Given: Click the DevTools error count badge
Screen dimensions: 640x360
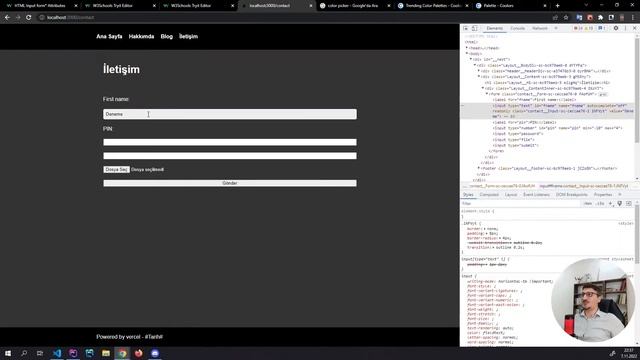Looking at the screenshot, I should 578,28.
